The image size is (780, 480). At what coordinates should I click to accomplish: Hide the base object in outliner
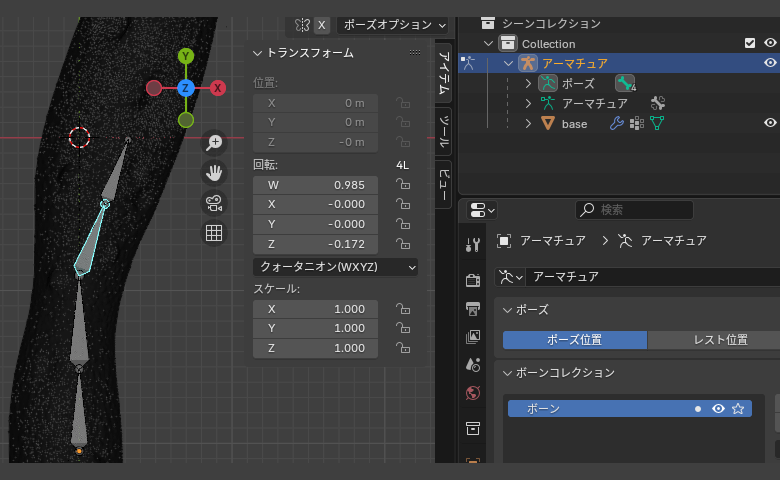point(770,123)
